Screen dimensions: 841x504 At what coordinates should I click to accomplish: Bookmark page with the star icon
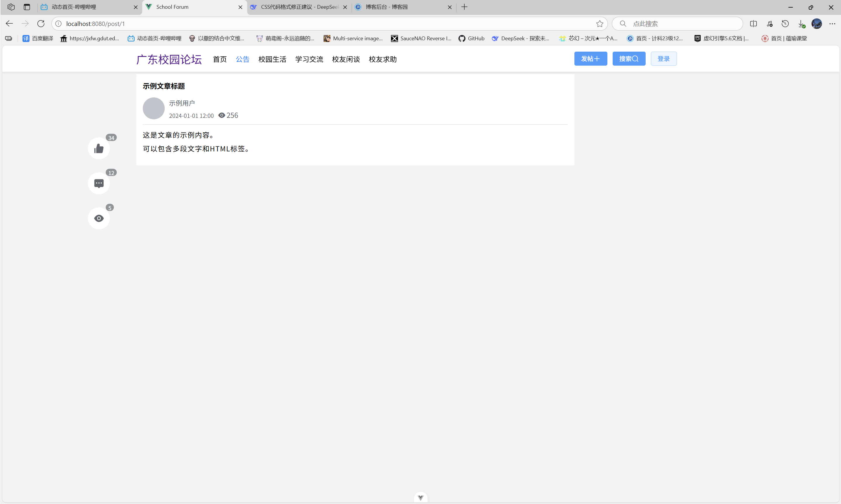tap(599, 24)
